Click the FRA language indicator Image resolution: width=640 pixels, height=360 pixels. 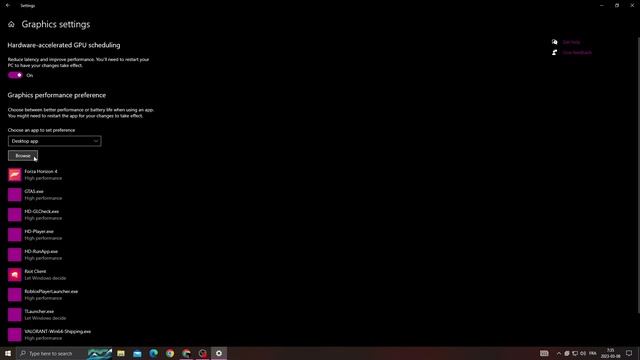(x=593, y=353)
